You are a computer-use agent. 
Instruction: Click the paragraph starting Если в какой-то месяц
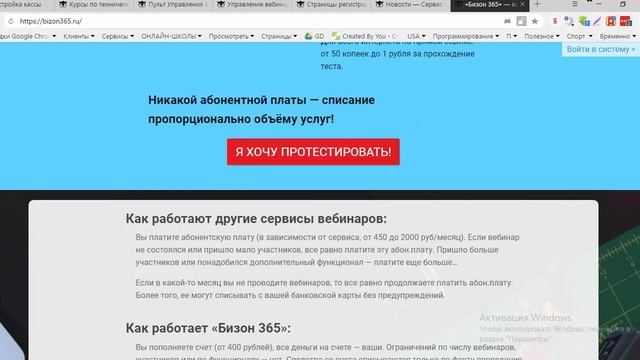pyautogui.click(x=324, y=289)
